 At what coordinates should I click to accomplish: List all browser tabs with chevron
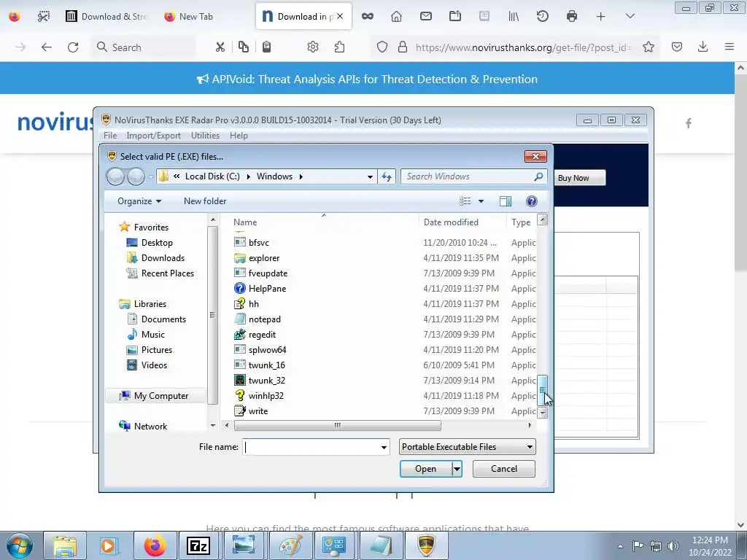pyautogui.click(x=630, y=17)
